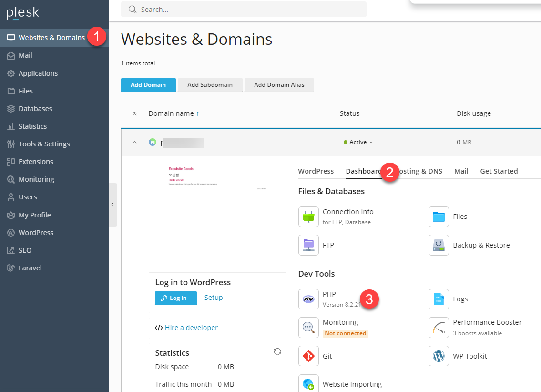
Task: Open Users person icon in sidebar
Action: tap(11, 197)
